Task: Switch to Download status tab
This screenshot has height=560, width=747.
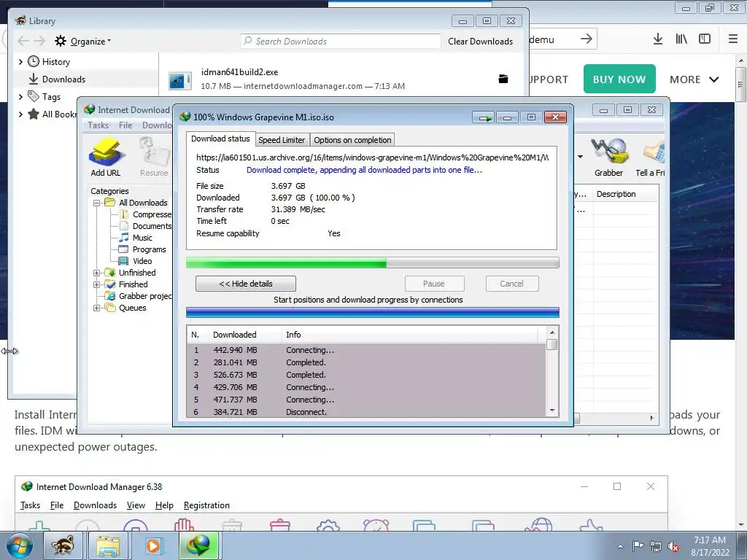Action: point(220,139)
